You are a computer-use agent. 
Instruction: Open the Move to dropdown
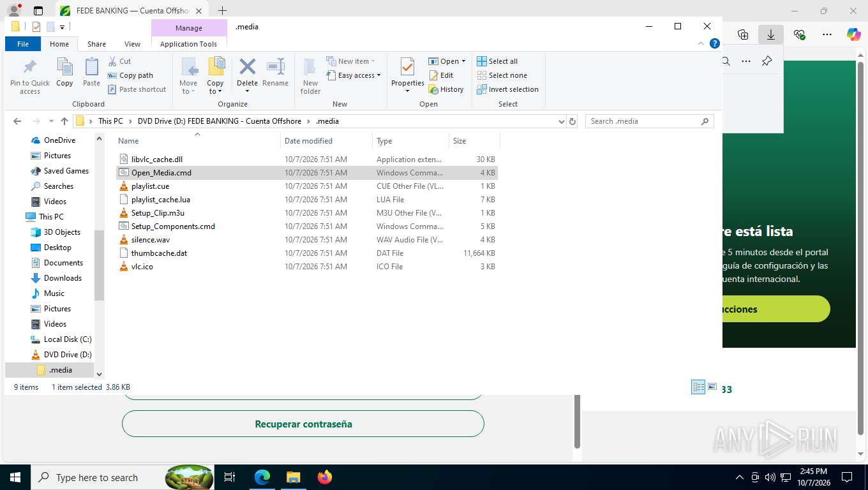point(188,77)
